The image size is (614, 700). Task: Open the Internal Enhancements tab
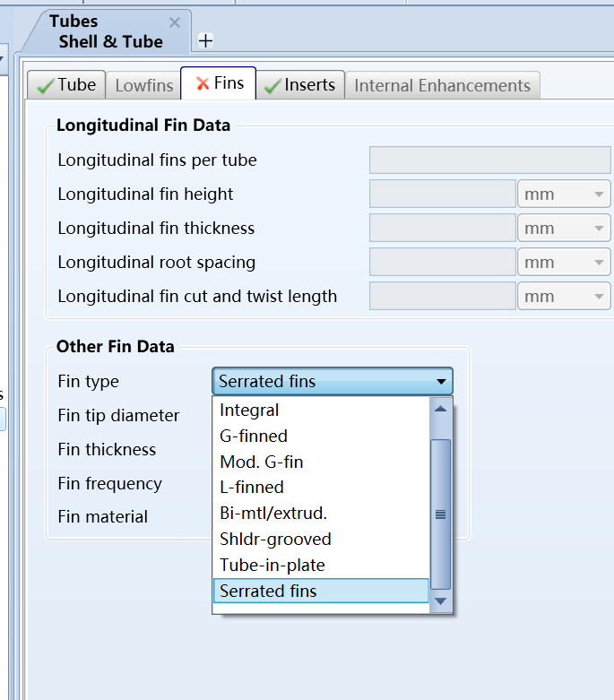pyautogui.click(x=442, y=85)
